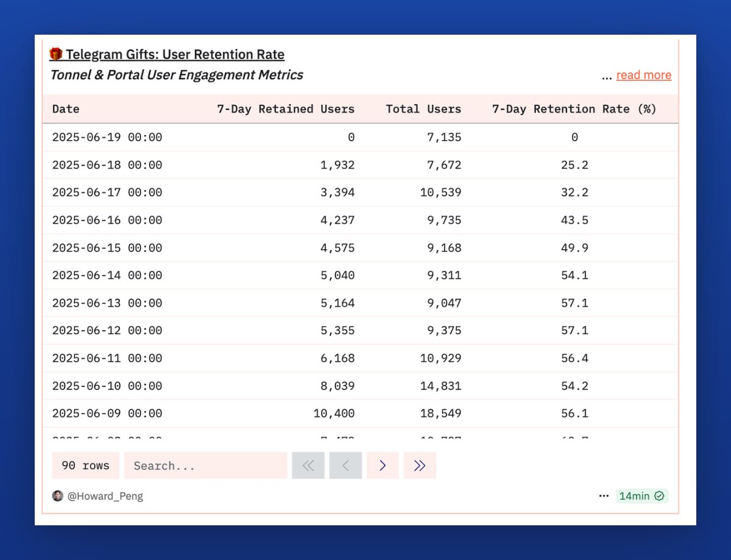
Task: Select the date cell 2025-06-12 00:00
Action: 107,331
